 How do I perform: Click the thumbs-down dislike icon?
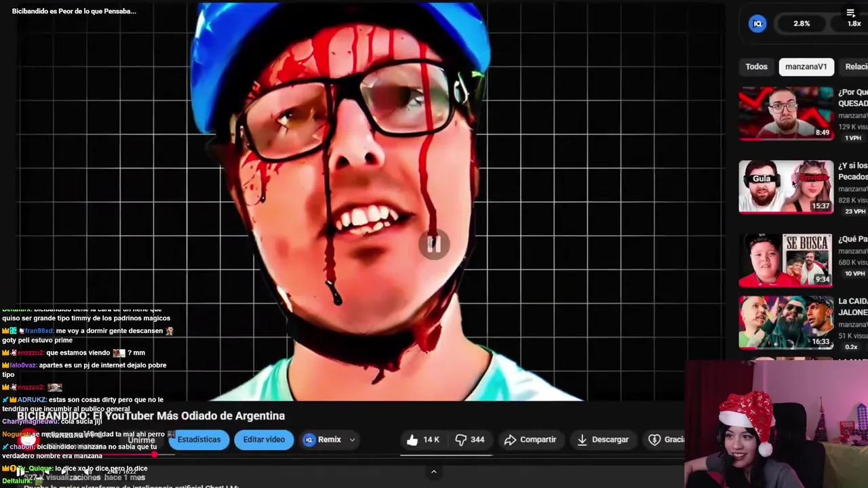pyautogui.click(x=461, y=440)
